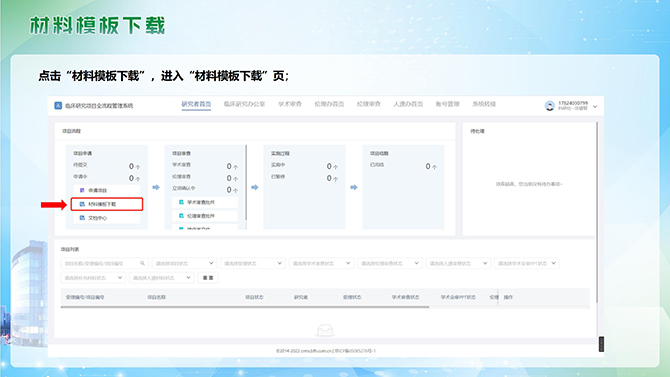Click the ICP filing link in footer
The image size is (670, 377).
(355, 351)
